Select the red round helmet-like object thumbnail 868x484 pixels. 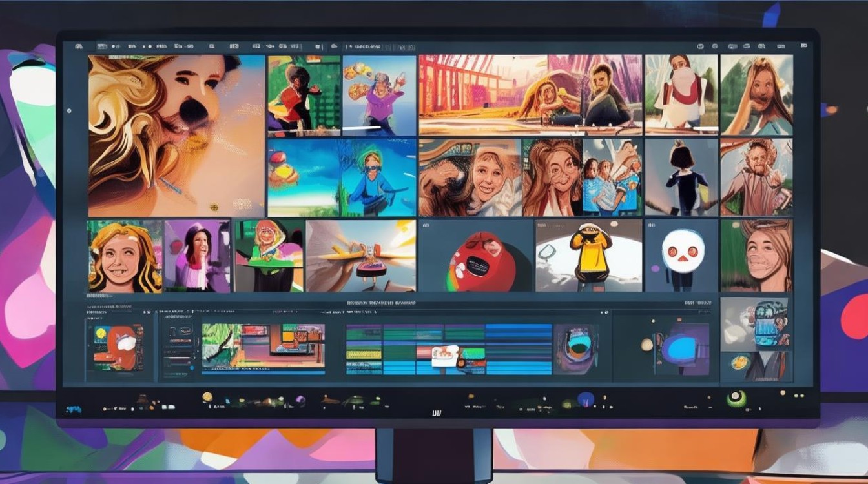[x=475, y=256]
